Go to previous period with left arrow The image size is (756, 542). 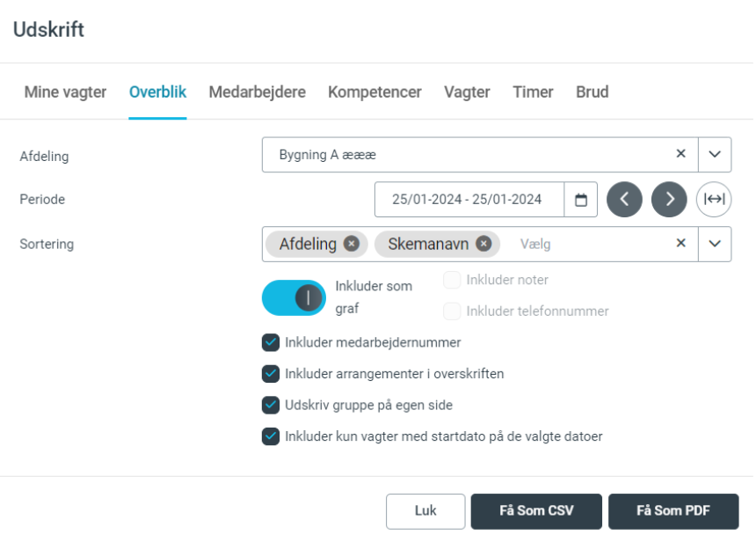point(625,199)
